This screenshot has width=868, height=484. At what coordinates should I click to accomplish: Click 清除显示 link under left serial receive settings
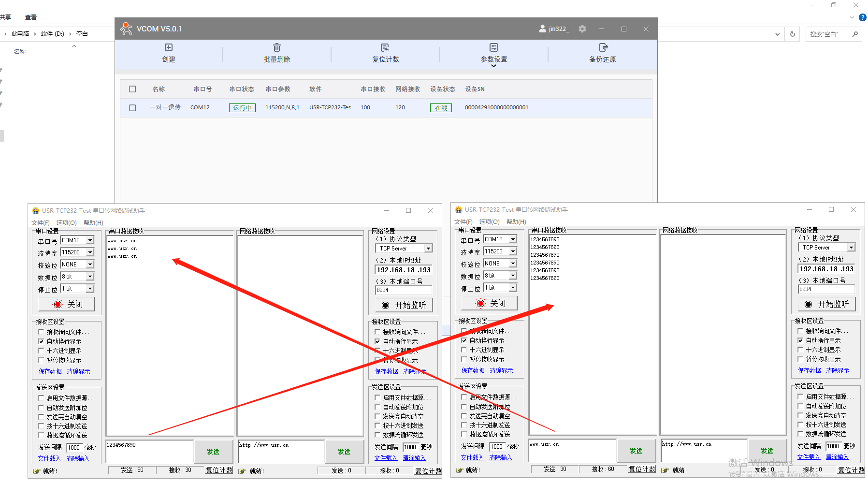tap(78, 371)
